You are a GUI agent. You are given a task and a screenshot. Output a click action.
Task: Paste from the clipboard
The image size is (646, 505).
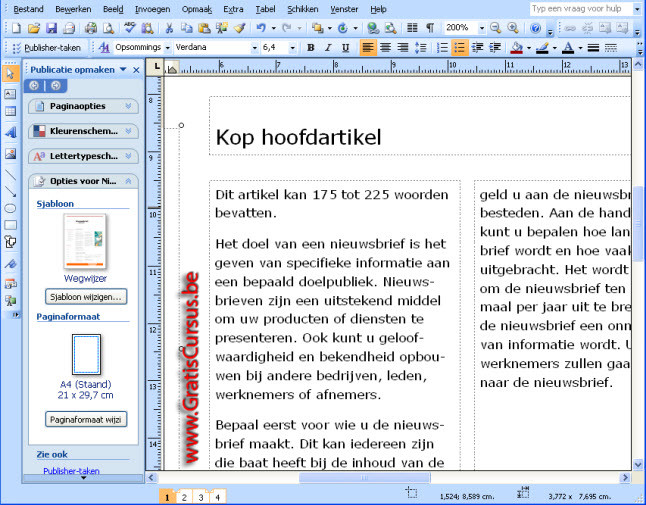point(204,28)
